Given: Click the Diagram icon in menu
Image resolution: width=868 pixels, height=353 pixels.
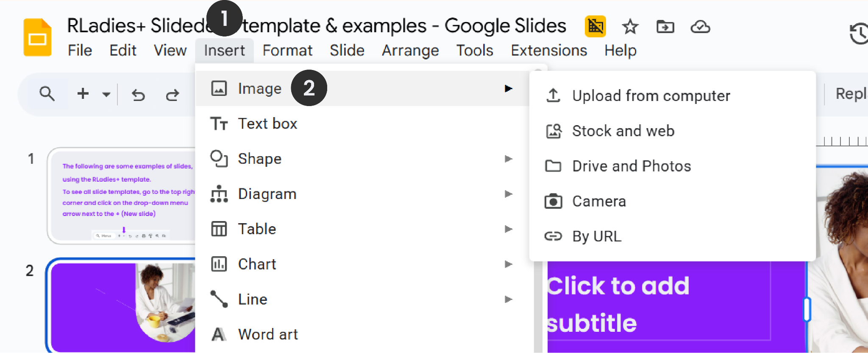Looking at the screenshot, I should pyautogui.click(x=219, y=194).
